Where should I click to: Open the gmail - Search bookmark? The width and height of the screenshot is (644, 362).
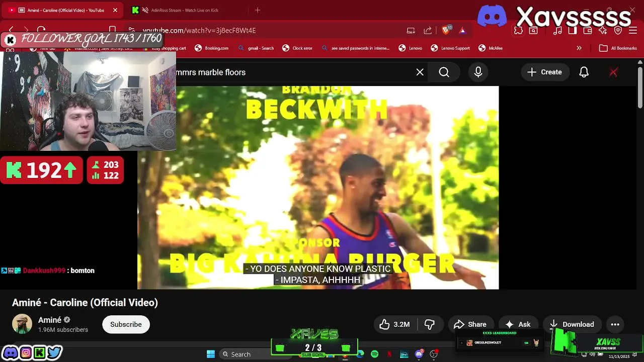click(x=256, y=48)
